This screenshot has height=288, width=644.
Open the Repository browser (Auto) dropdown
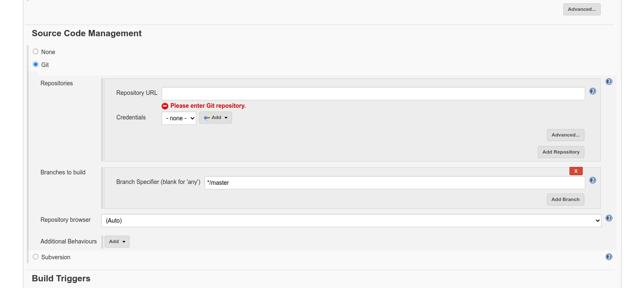tap(351, 221)
